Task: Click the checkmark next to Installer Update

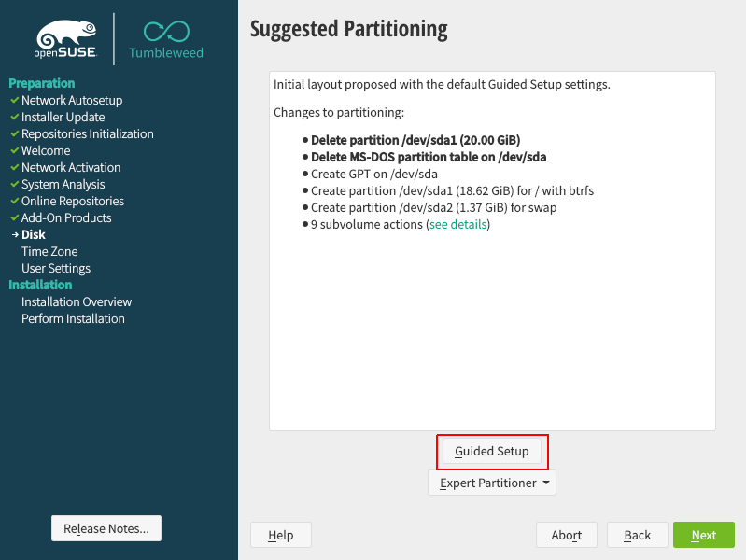Action: [14, 117]
